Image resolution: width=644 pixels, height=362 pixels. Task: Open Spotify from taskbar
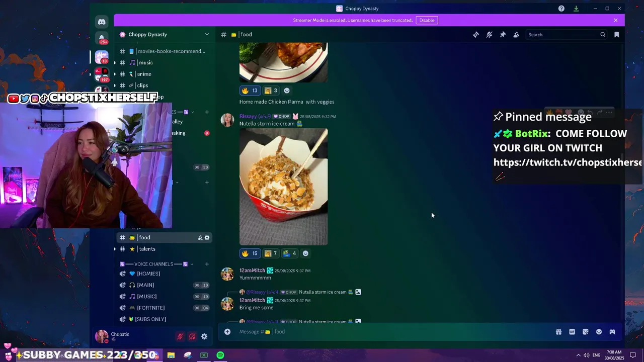[220, 355]
